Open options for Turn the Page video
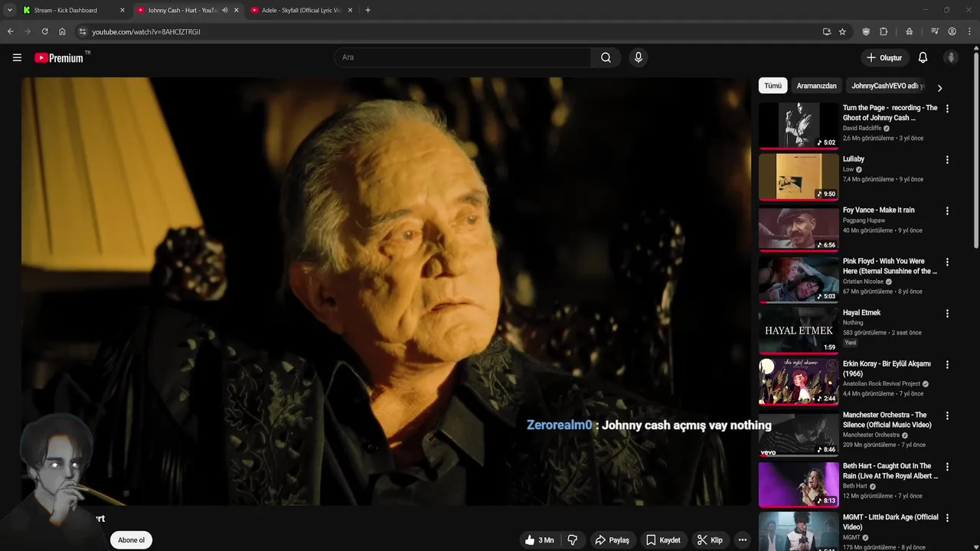Viewport: 980px width, 551px height. 947,109
